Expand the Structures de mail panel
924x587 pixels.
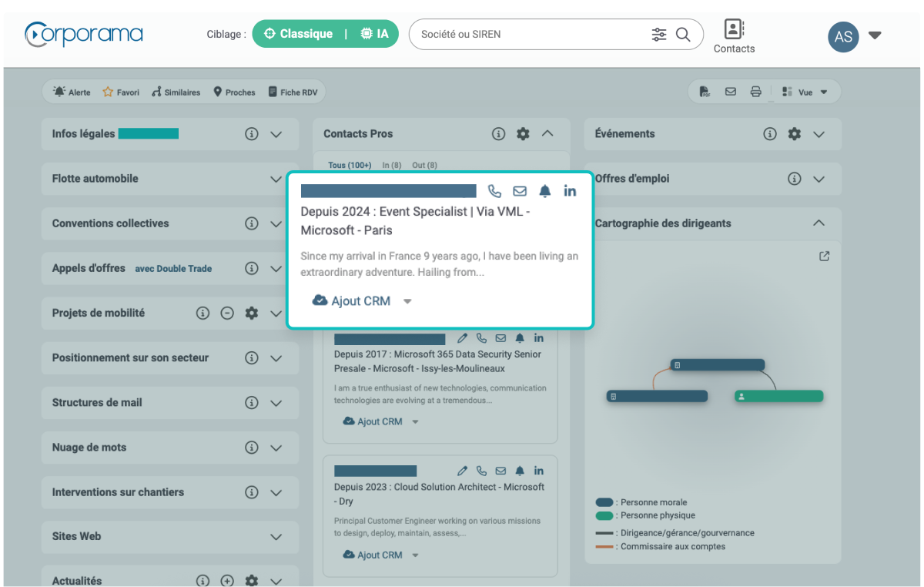[x=276, y=403]
